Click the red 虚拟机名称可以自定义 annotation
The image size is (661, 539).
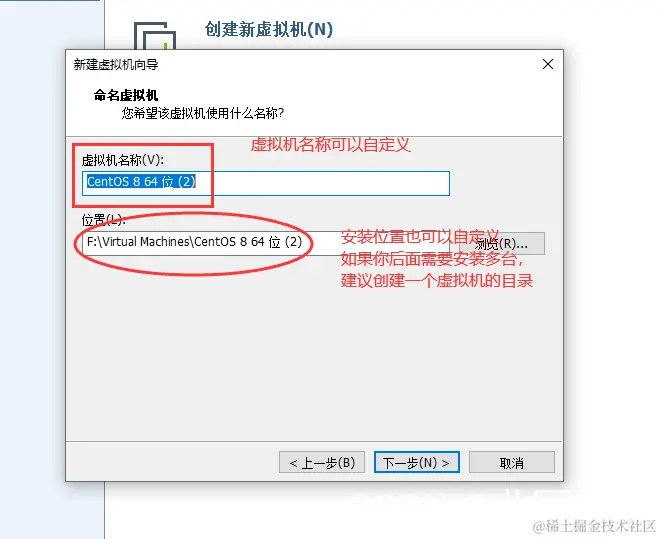click(x=330, y=145)
